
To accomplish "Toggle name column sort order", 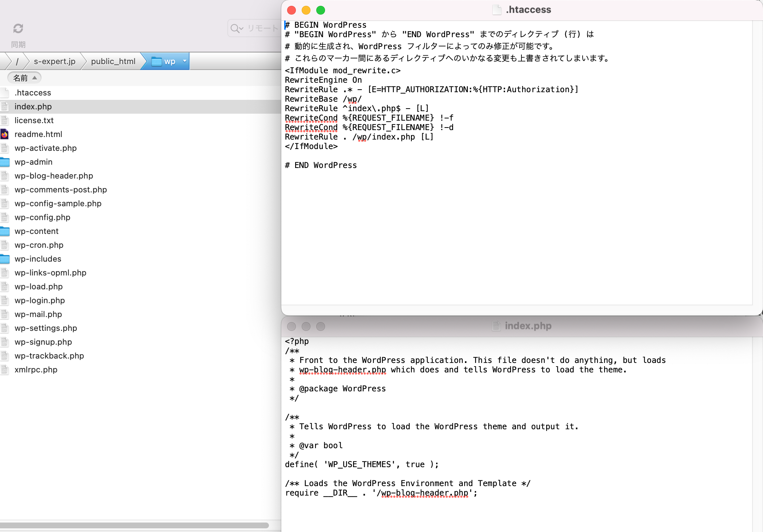I will click(24, 78).
